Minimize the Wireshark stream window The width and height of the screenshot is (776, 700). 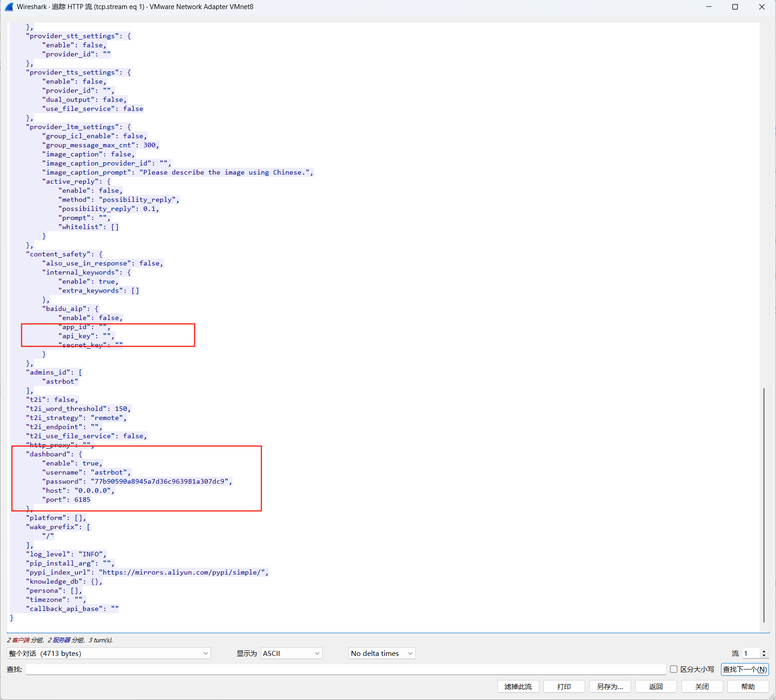click(709, 7)
